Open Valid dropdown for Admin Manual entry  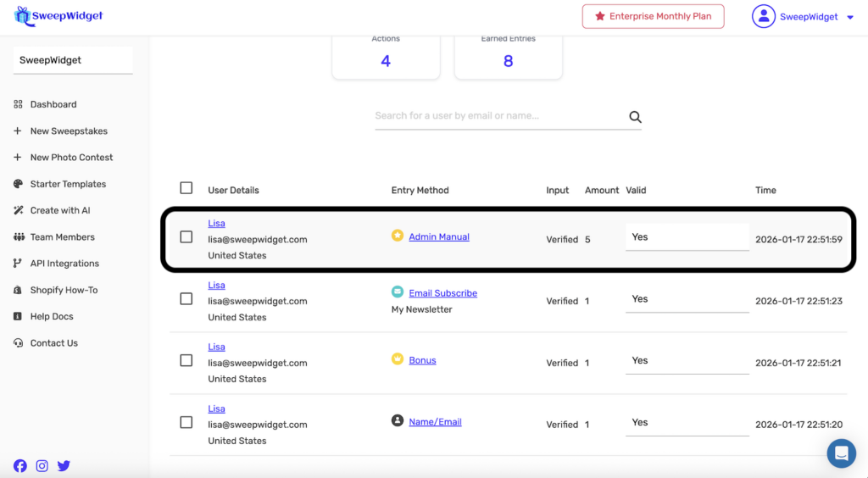[687, 237]
